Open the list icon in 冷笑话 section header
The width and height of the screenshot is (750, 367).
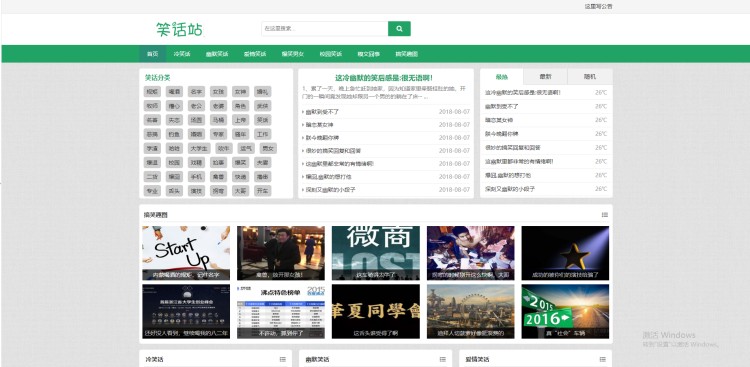click(283, 359)
